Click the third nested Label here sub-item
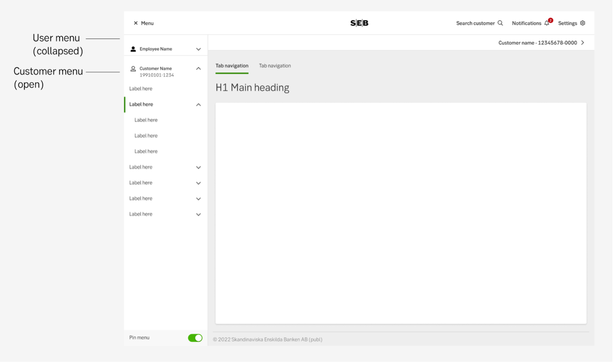 click(146, 151)
